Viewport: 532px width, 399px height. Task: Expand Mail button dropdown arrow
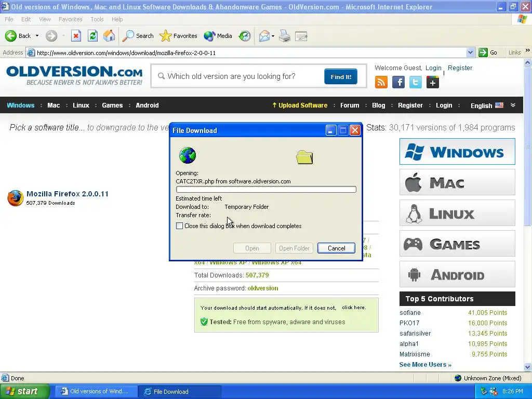click(273, 36)
